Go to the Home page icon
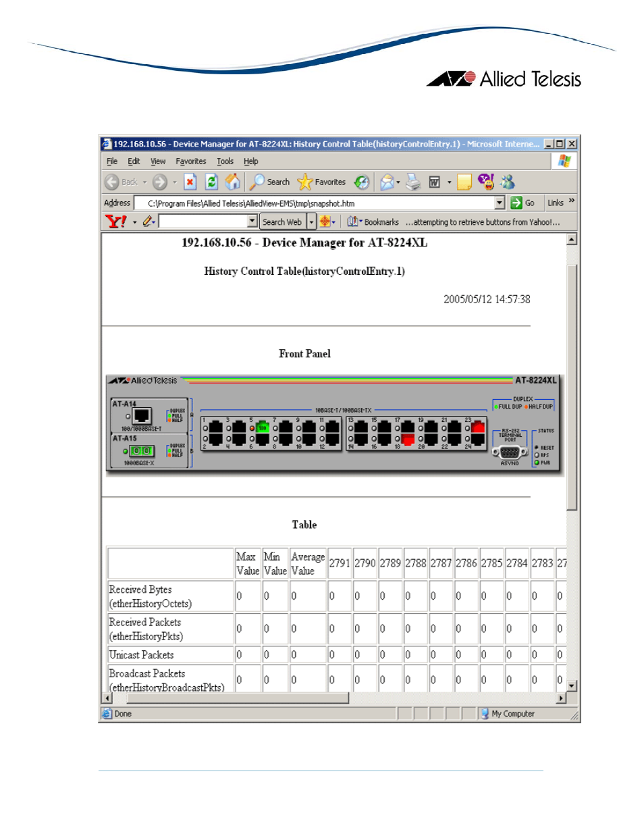 pos(232,182)
